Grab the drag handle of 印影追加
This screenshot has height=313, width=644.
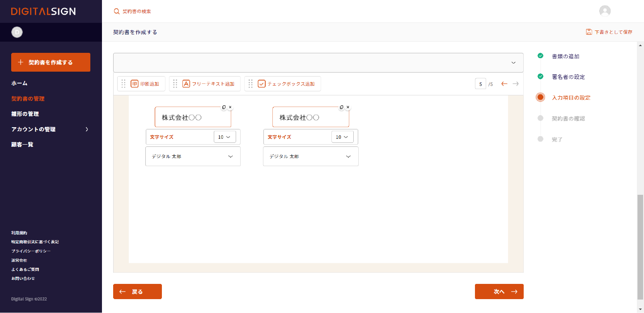[124, 84]
